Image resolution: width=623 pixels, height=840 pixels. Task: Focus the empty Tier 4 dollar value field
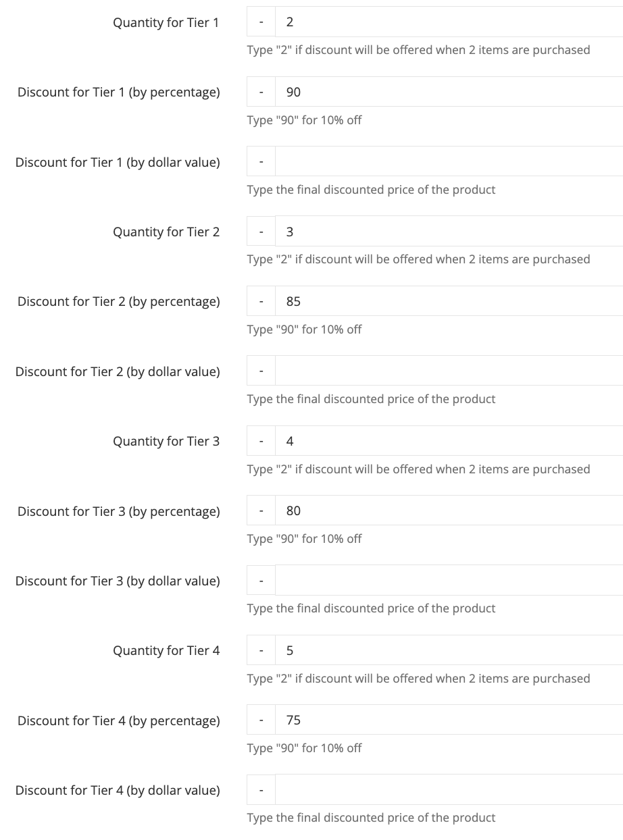coord(449,789)
